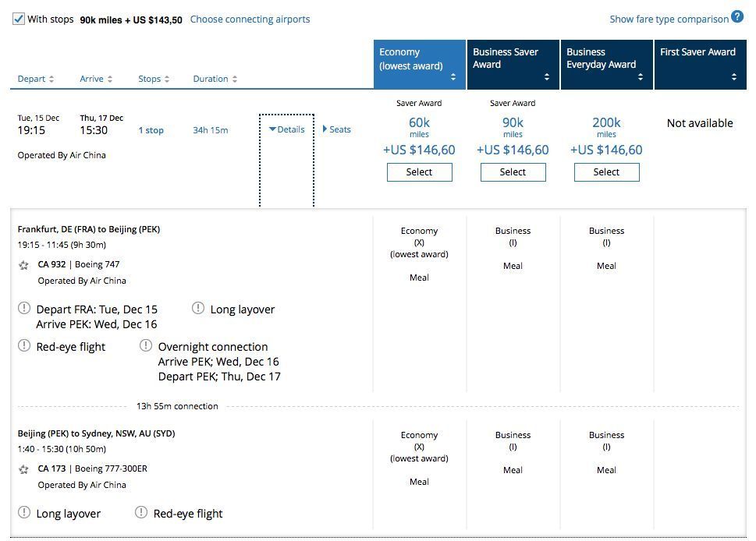Click the help icon beside fare type comparison
Image resolution: width=756 pixels, height=541 pixels.
click(737, 17)
